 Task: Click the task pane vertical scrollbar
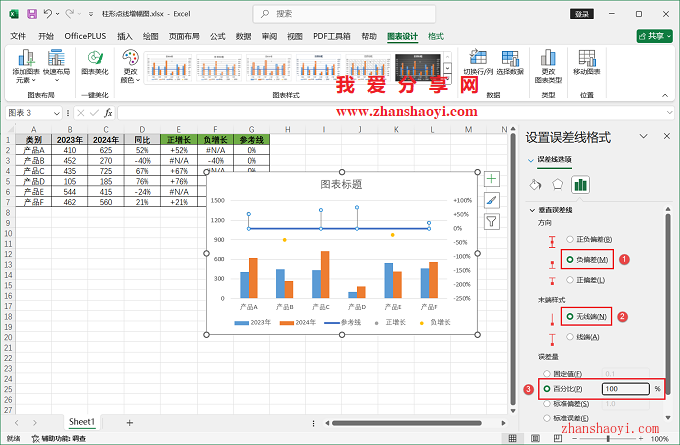668,302
